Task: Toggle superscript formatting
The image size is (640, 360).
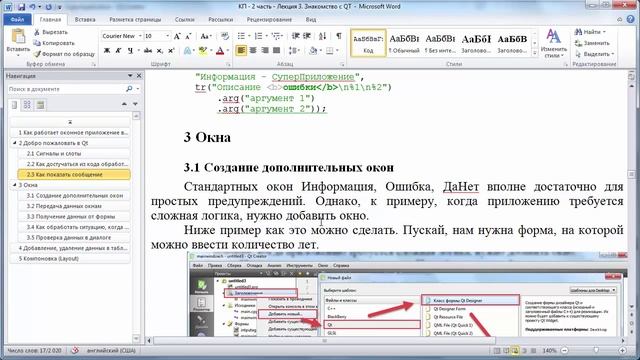Action: (171, 51)
